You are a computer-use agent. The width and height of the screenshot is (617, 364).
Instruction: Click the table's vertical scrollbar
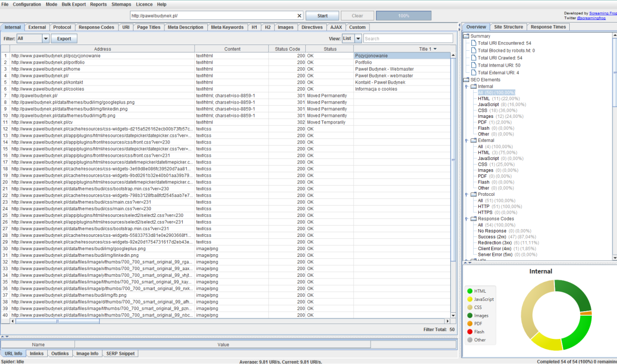point(453,185)
